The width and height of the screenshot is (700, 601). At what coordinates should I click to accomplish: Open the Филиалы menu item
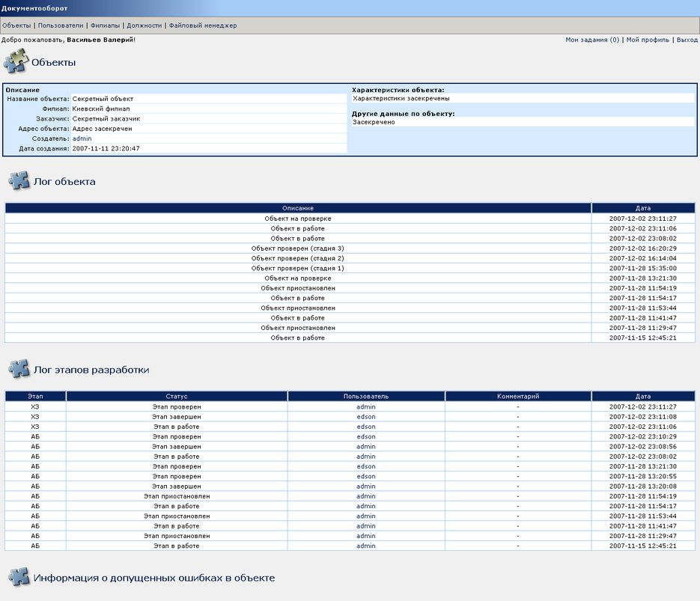click(105, 25)
